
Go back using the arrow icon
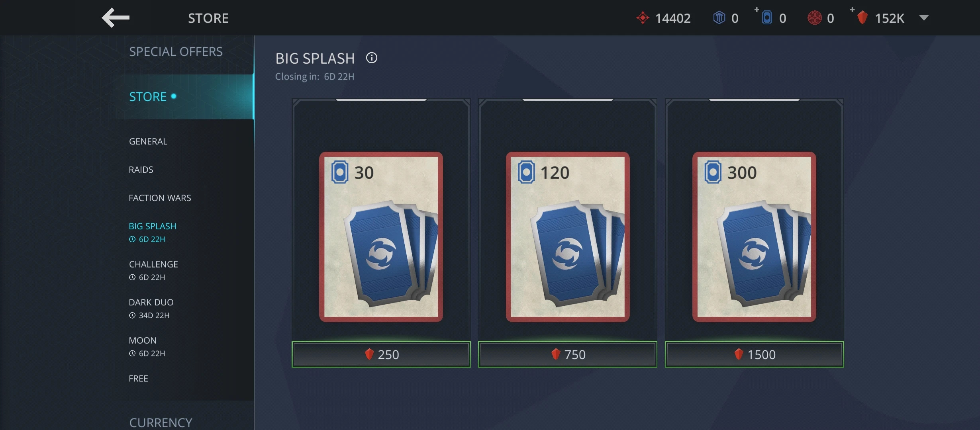[116, 18]
